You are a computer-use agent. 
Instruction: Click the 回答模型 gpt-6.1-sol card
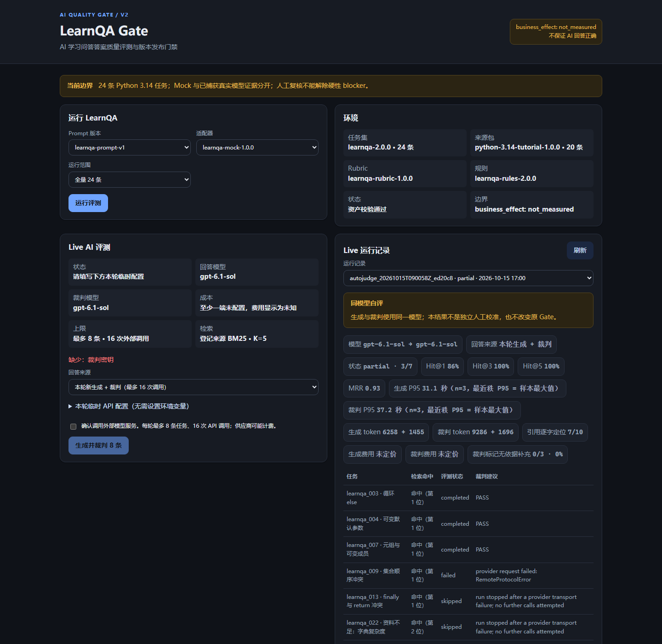pyautogui.click(x=257, y=272)
